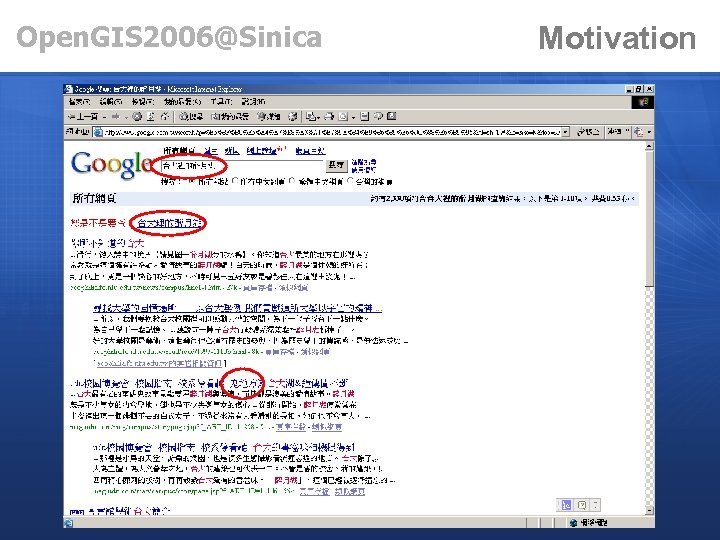Screen dimensions: 720x540
Task: Click the save icon on floating image toolbar
Action: [x=566, y=505]
